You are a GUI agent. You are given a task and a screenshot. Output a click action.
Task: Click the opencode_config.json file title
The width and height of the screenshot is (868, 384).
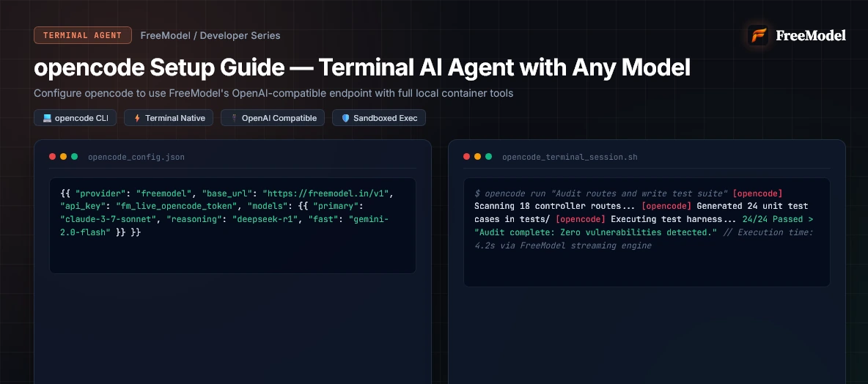click(136, 157)
